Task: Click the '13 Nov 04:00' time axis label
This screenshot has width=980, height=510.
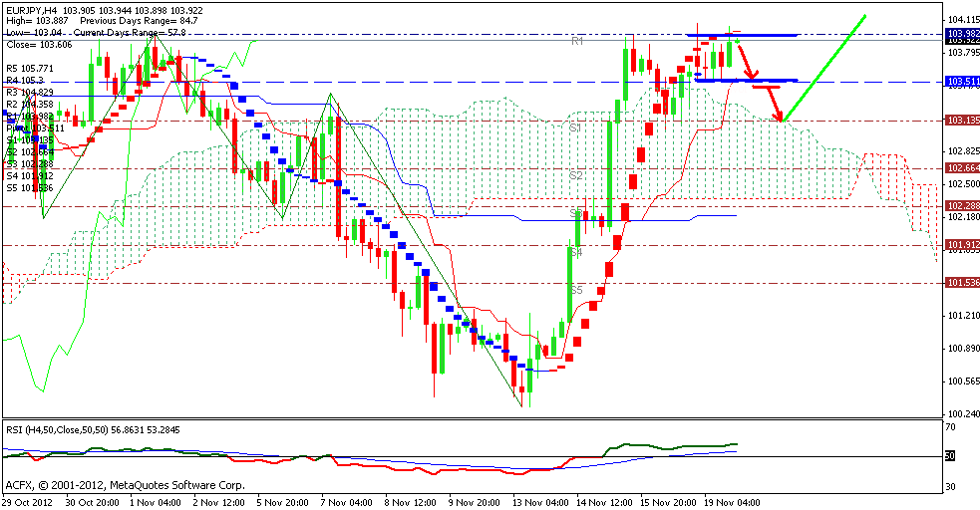Action: [542, 502]
